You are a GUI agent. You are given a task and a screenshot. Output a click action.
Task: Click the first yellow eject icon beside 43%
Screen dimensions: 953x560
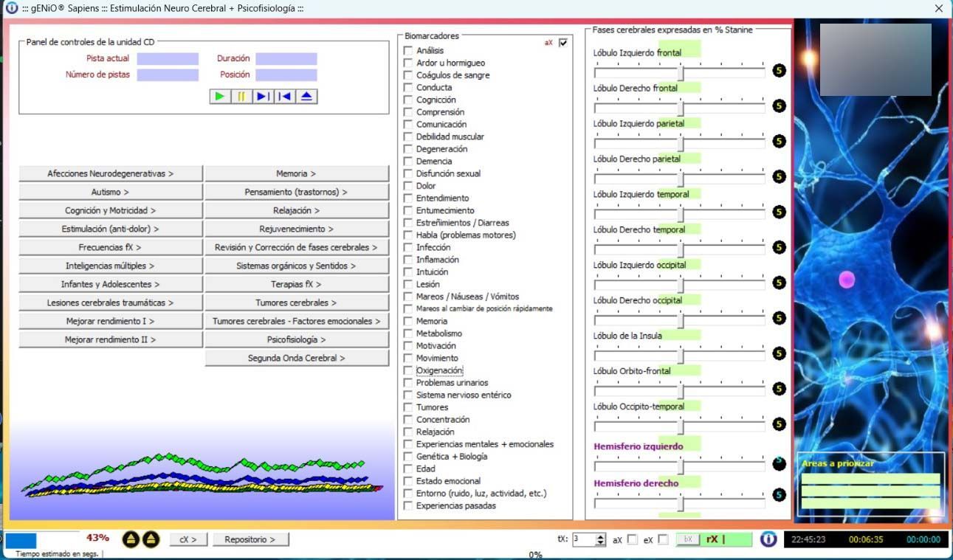(131, 539)
